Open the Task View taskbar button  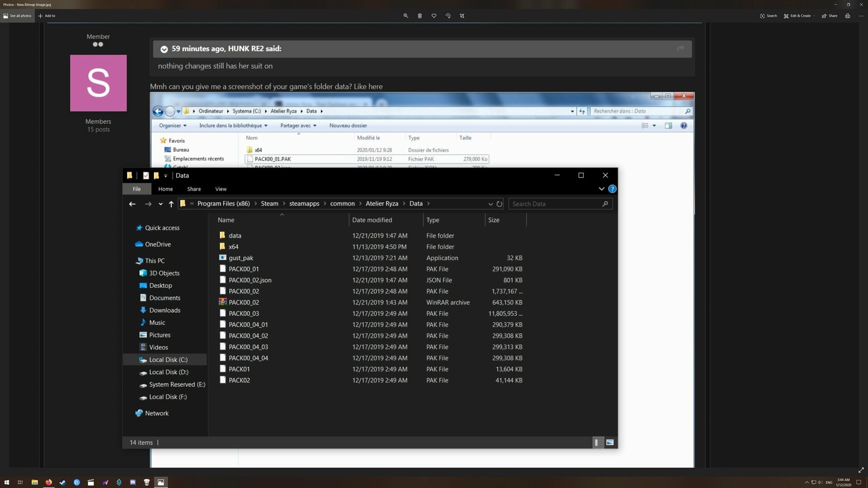(20, 482)
